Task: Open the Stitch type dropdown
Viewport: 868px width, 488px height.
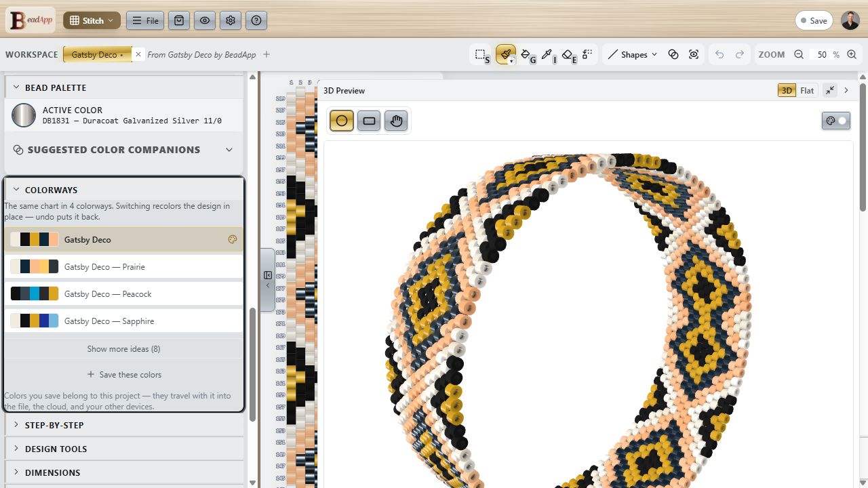Action: (x=92, y=20)
